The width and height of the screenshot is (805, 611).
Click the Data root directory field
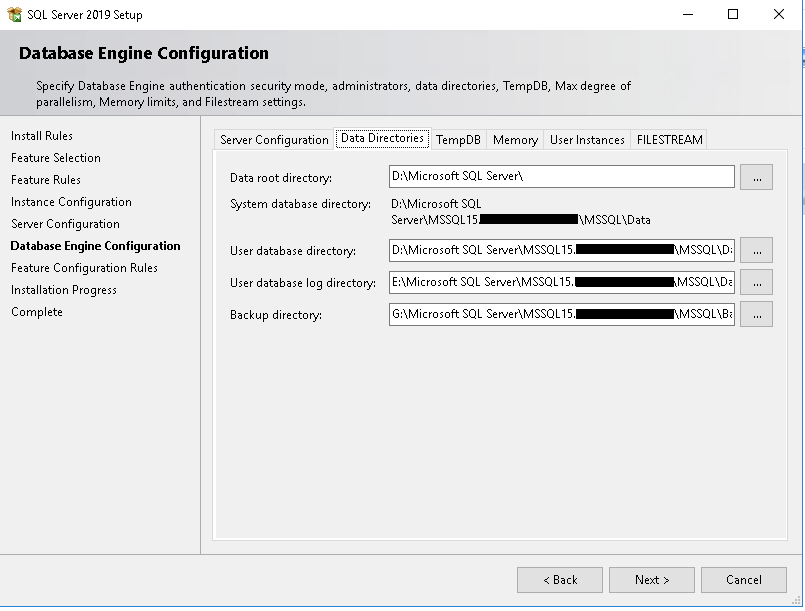tap(562, 177)
